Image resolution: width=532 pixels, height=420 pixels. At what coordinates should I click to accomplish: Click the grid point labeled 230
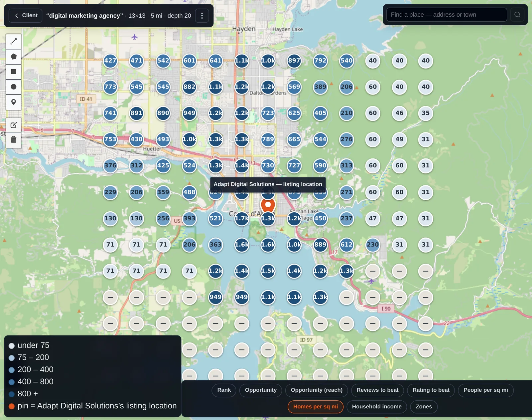click(x=373, y=245)
